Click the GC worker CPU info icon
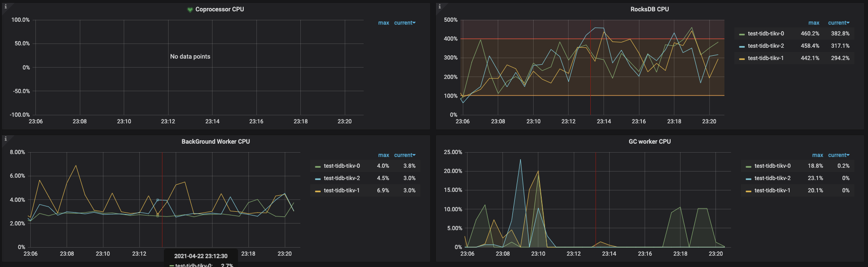 coord(440,139)
